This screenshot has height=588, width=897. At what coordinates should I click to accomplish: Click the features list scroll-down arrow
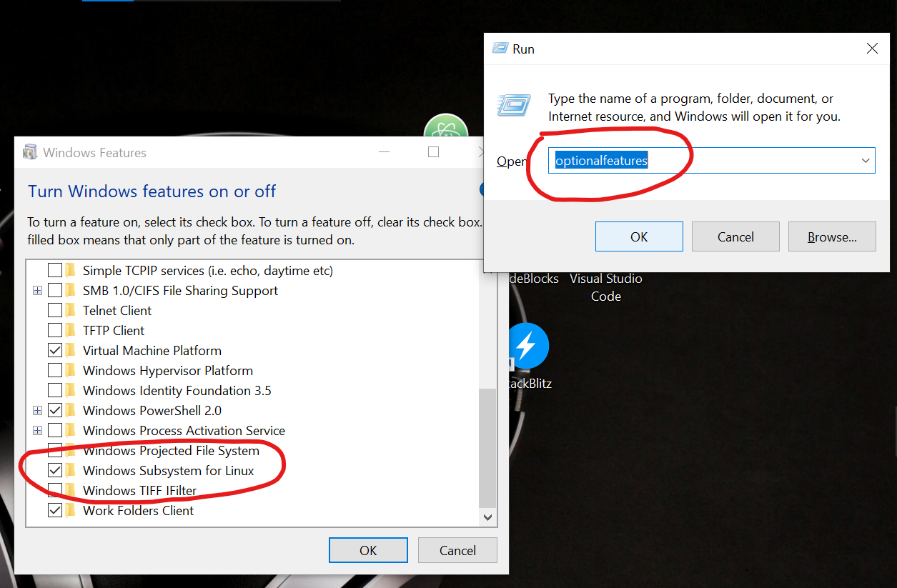click(487, 517)
